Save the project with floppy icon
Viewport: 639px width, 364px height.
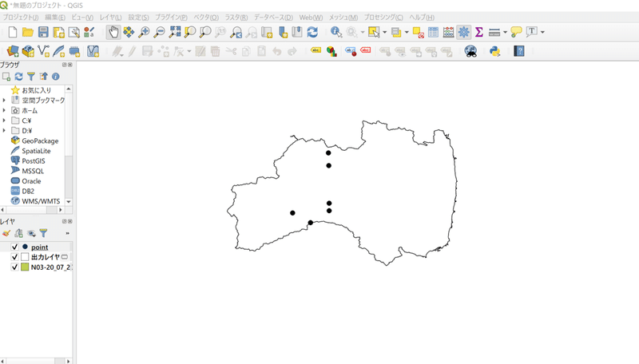(43, 32)
